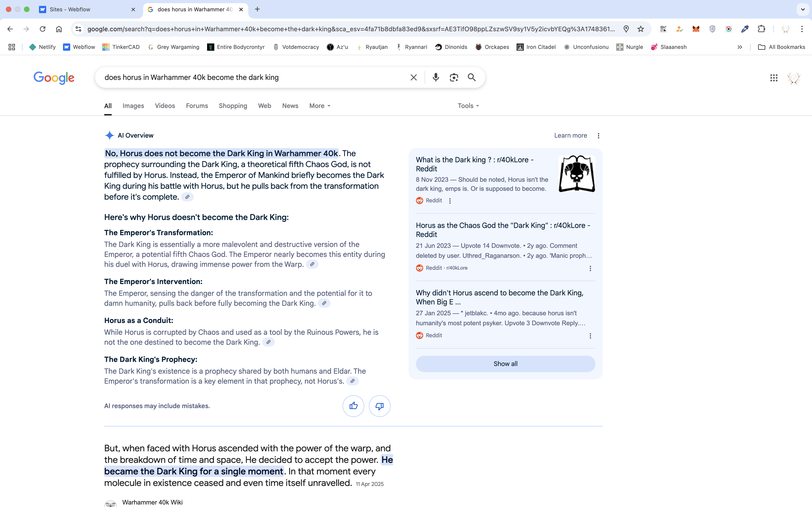Screen dimensions: 812x507
Task: Expand the More search filters dropdown
Action: click(320, 106)
